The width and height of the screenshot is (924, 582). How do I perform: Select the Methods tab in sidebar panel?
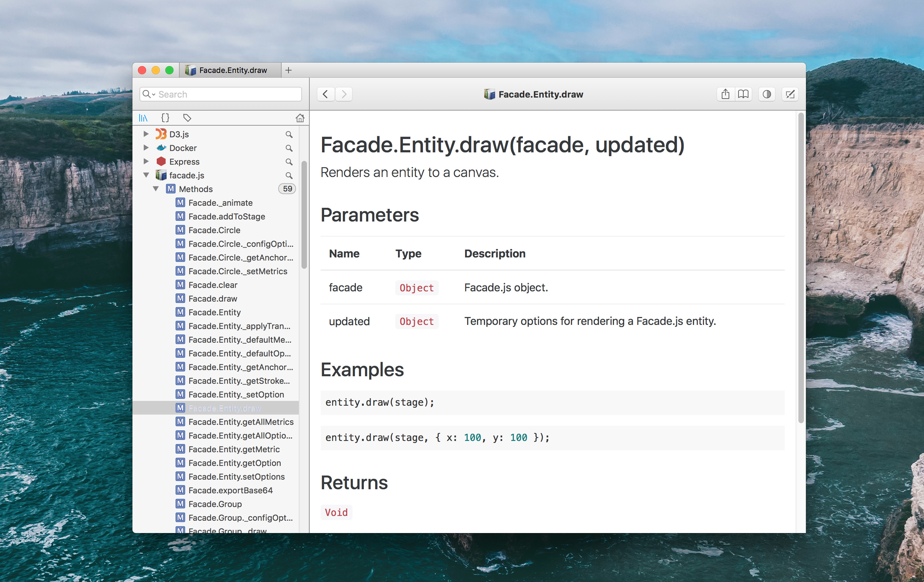(x=196, y=188)
